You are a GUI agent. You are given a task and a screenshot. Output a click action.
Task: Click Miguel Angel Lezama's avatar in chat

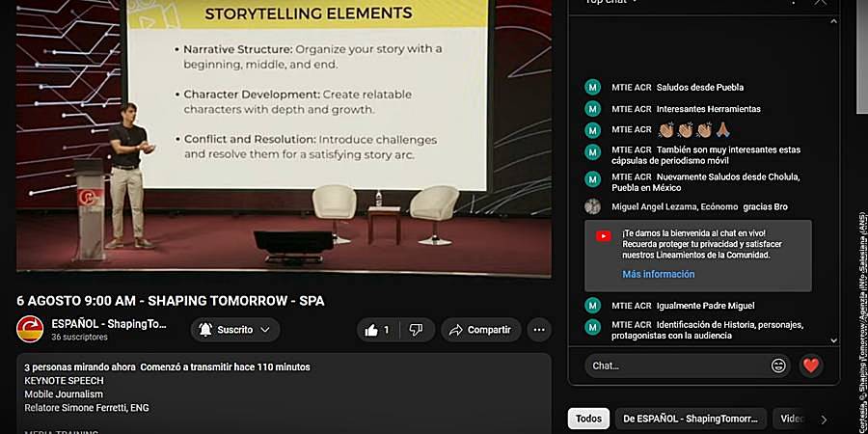(592, 206)
